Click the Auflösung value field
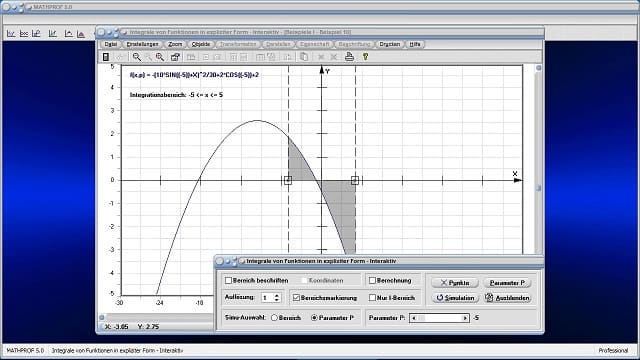Screen dimensions: 640x360 coord(267,298)
